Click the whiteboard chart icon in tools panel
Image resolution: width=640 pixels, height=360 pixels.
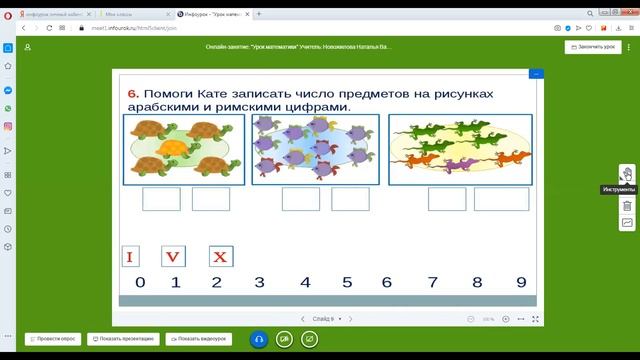[x=627, y=222]
